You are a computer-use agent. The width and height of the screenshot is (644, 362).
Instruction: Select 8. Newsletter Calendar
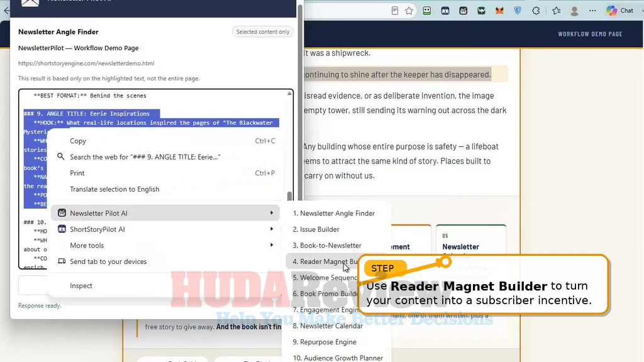[x=336, y=326]
